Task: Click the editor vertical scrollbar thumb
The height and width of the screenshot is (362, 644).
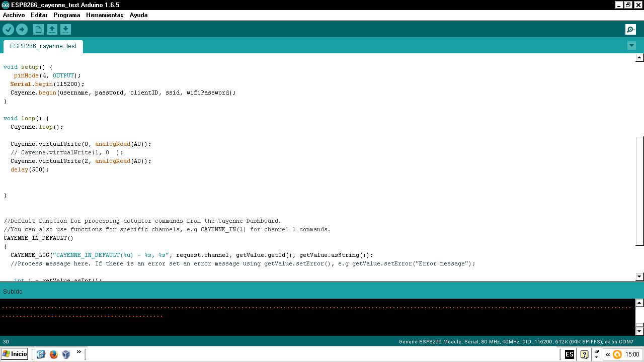Action: coord(639,192)
